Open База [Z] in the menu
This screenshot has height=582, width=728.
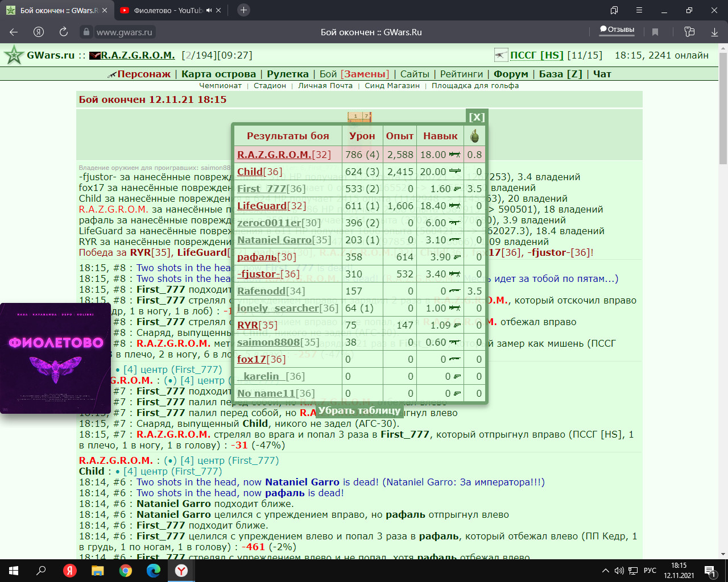coord(560,74)
